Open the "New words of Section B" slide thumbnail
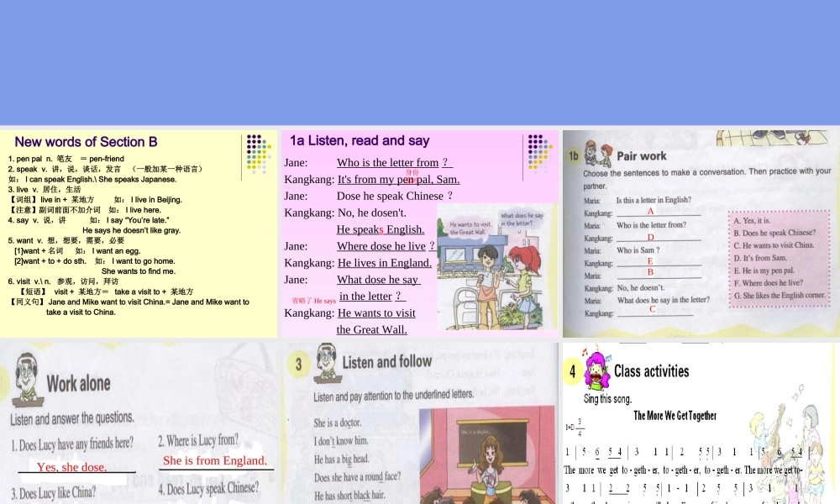This screenshot has height=504, width=840. 139,234
